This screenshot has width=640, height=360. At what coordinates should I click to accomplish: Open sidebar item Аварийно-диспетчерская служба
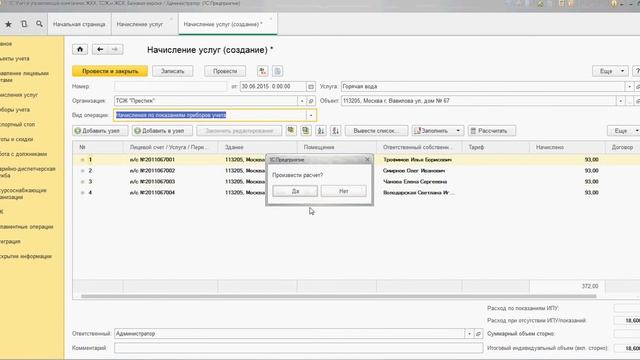point(27,172)
